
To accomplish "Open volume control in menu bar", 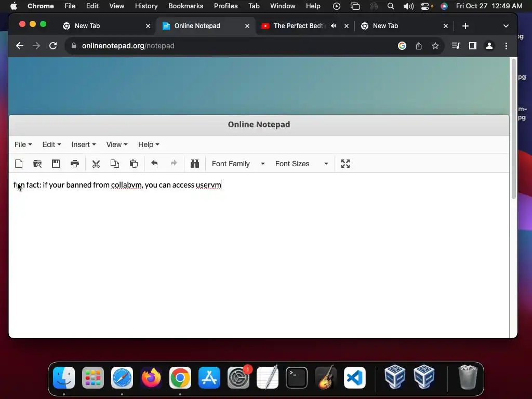I will [x=408, y=6].
